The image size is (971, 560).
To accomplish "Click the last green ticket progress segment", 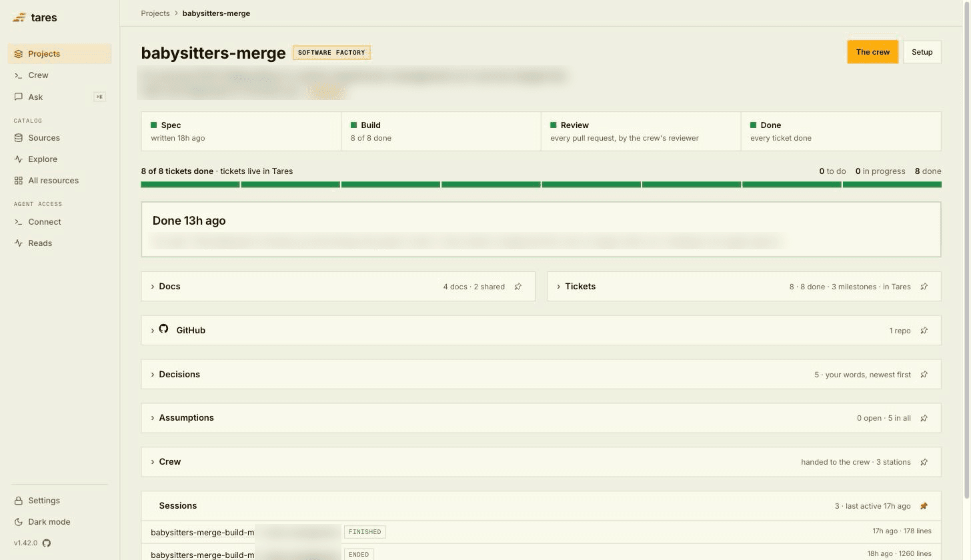I will [892, 185].
